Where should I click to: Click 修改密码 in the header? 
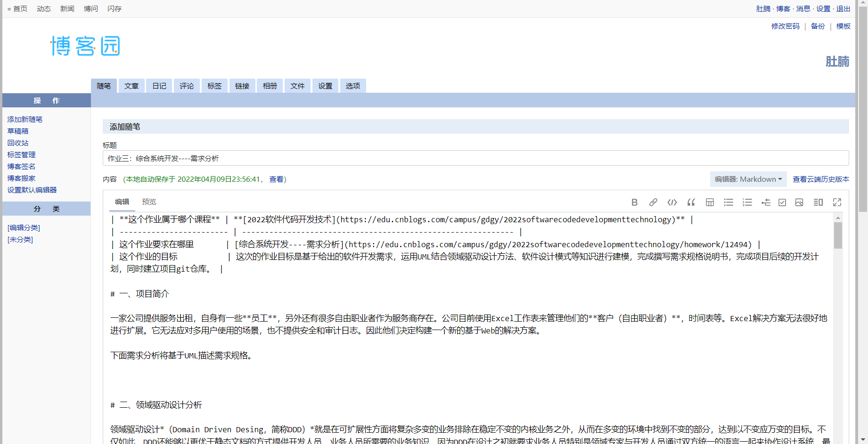tap(786, 26)
